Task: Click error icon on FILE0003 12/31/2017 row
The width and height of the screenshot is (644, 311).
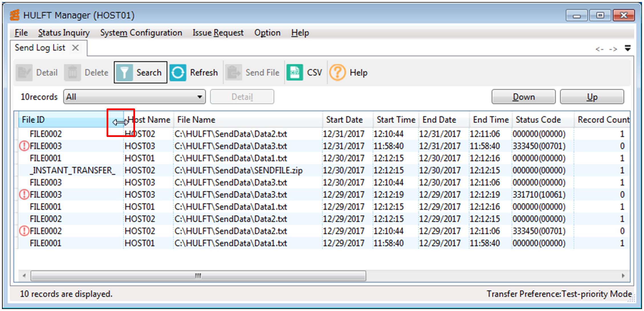Action: [24, 146]
